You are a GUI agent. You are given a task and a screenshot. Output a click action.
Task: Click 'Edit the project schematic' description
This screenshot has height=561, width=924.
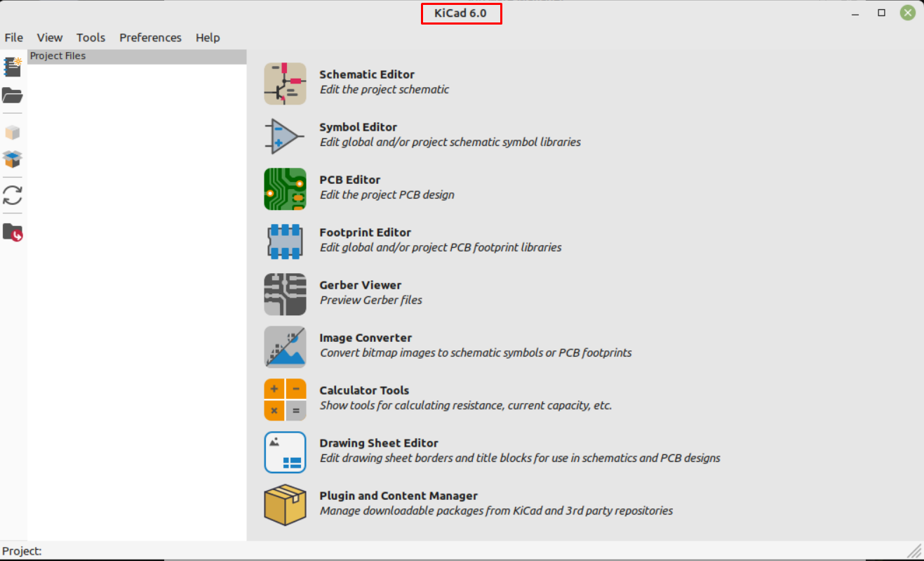pos(384,90)
